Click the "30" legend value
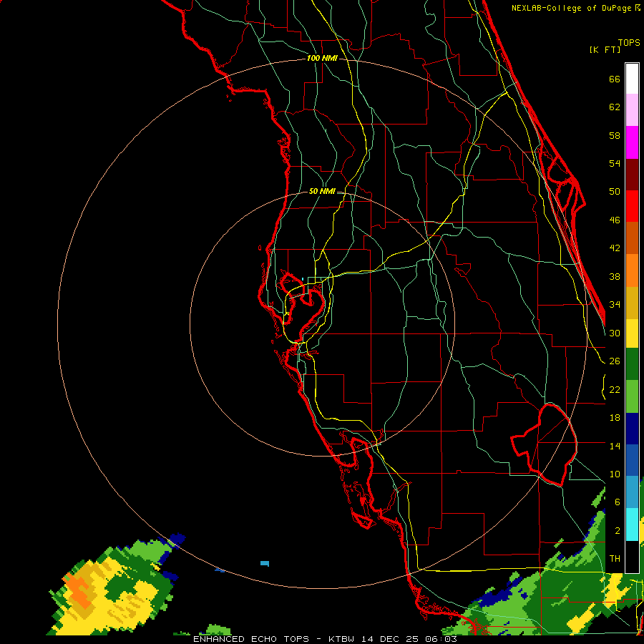The image size is (644, 644). coord(615,333)
